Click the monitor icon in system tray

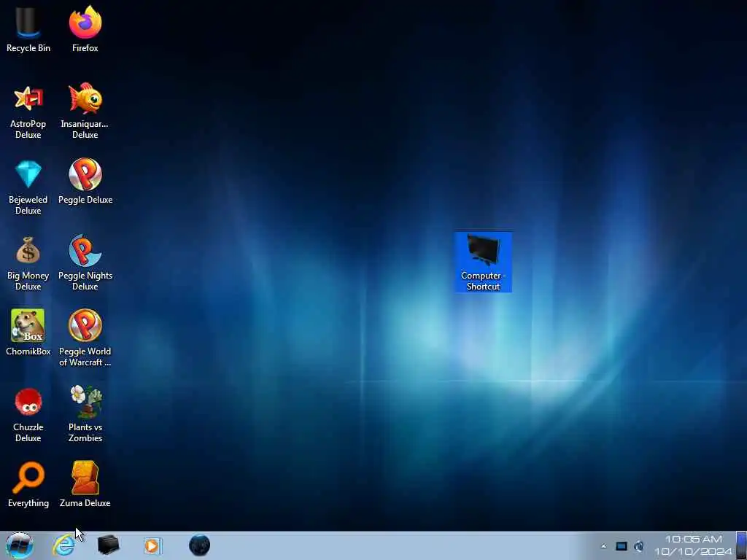[x=622, y=546]
